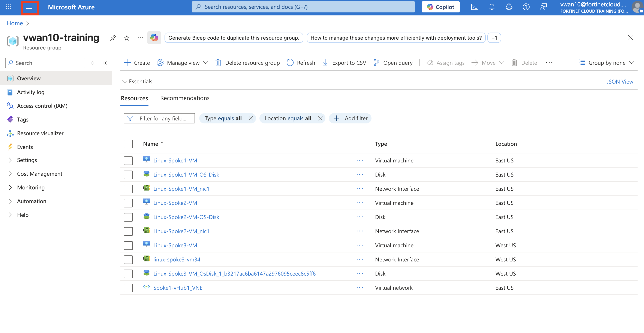Collapse the left navigation pane
Viewport: 644px width, 333px height.
coord(105,63)
